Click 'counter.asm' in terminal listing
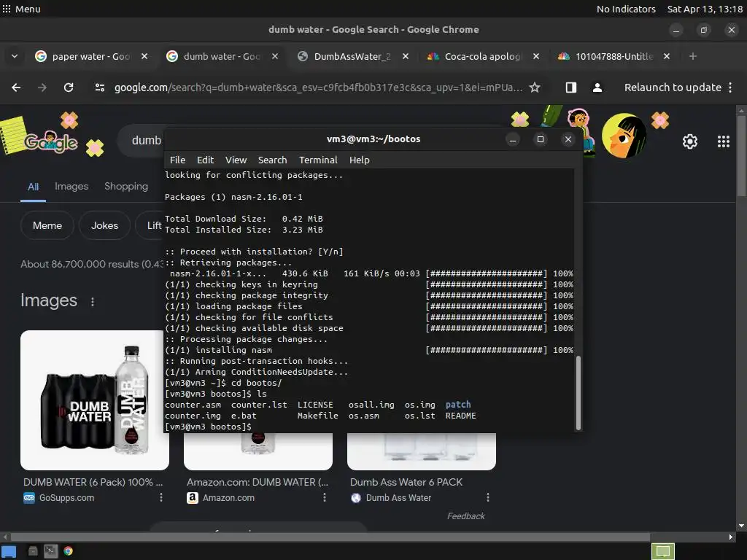 tap(193, 405)
